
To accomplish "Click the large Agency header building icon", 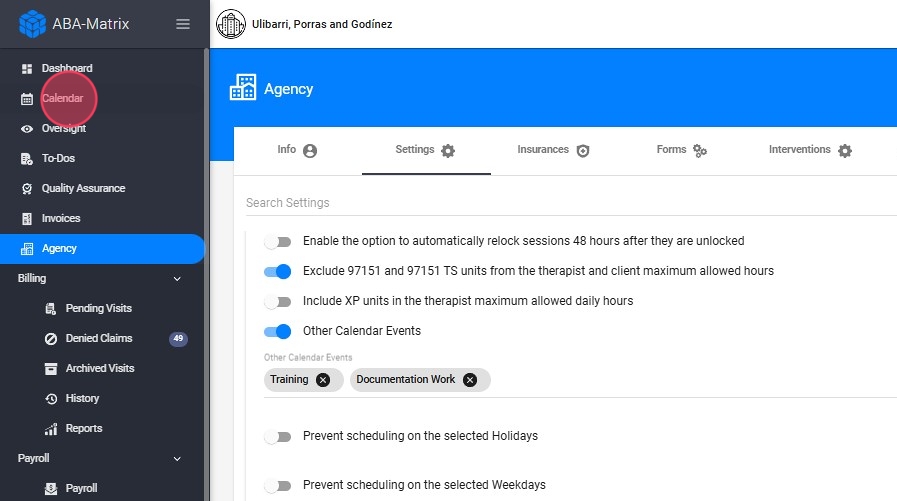I will click(x=243, y=88).
